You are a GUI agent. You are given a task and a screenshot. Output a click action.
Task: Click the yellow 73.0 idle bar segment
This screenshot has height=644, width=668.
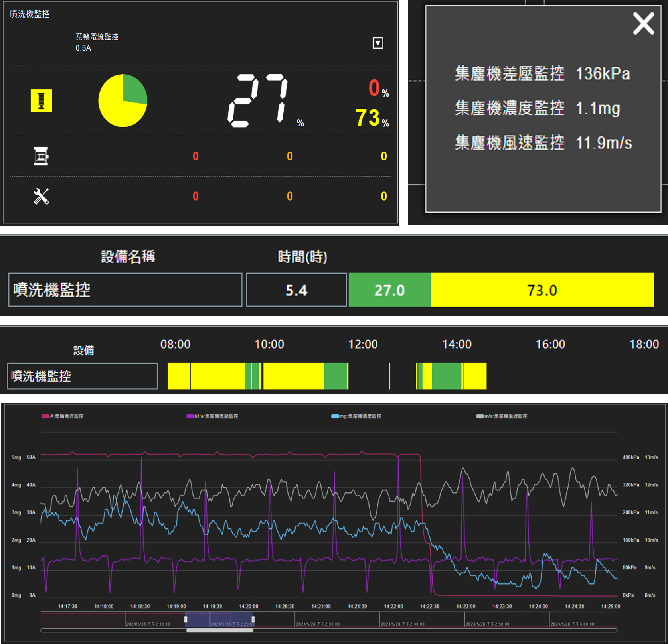[542, 290]
